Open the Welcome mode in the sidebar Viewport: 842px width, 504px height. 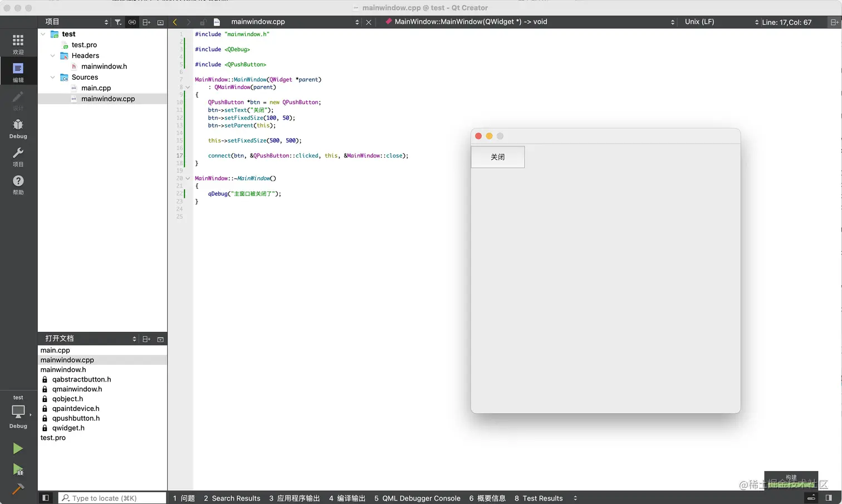(x=18, y=44)
